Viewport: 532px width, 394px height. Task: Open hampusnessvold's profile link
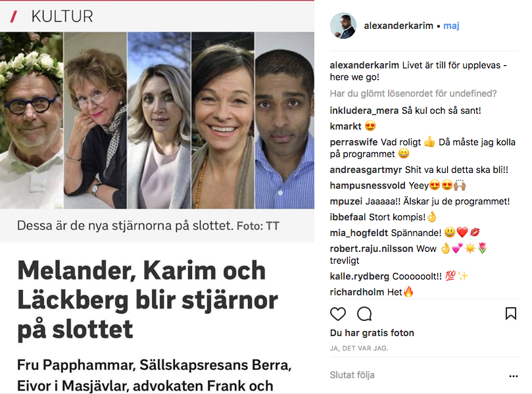[x=368, y=185]
